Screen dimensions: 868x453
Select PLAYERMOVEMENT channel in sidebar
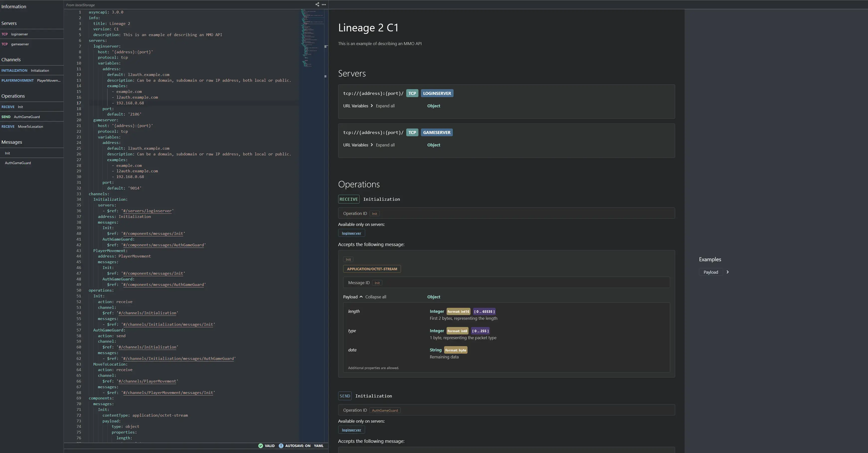point(32,80)
